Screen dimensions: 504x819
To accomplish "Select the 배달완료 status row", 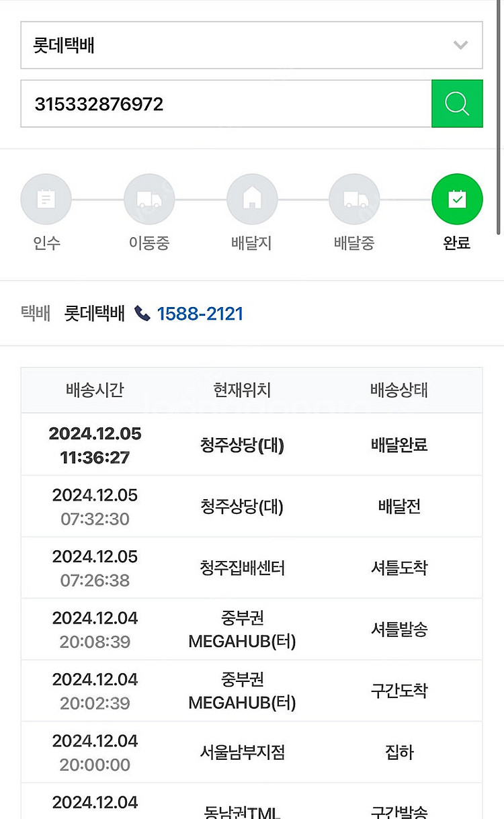I will pyautogui.click(x=251, y=445).
